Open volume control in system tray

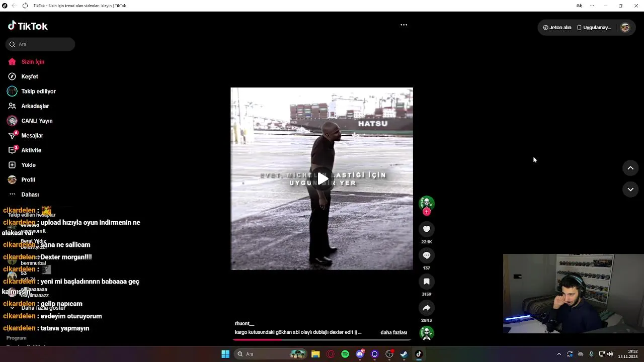pyautogui.click(x=610, y=354)
